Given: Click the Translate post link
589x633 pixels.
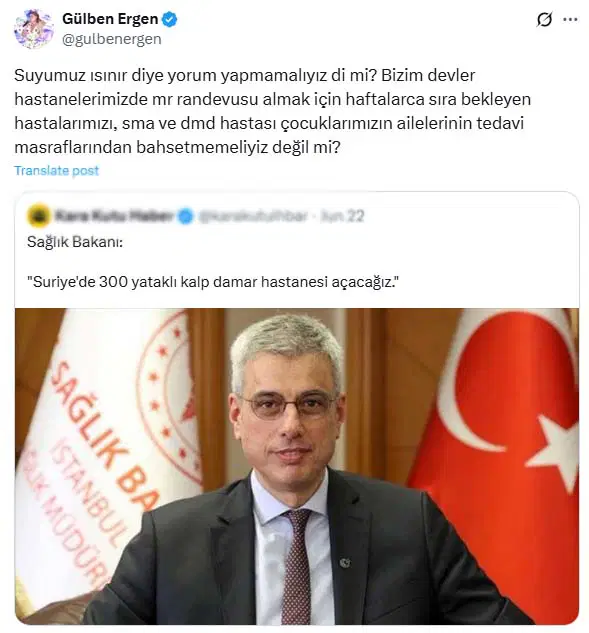Looking at the screenshot, I should (x=57, y=170).
